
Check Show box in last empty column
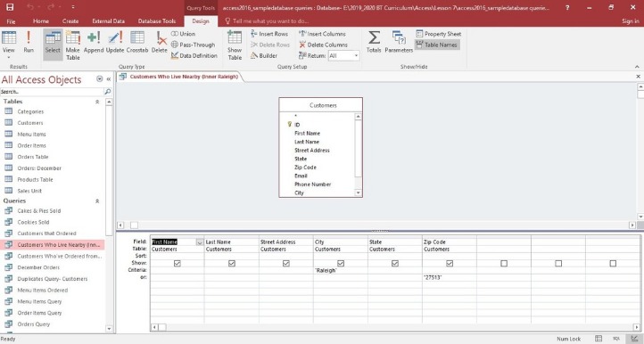point(613,263)
